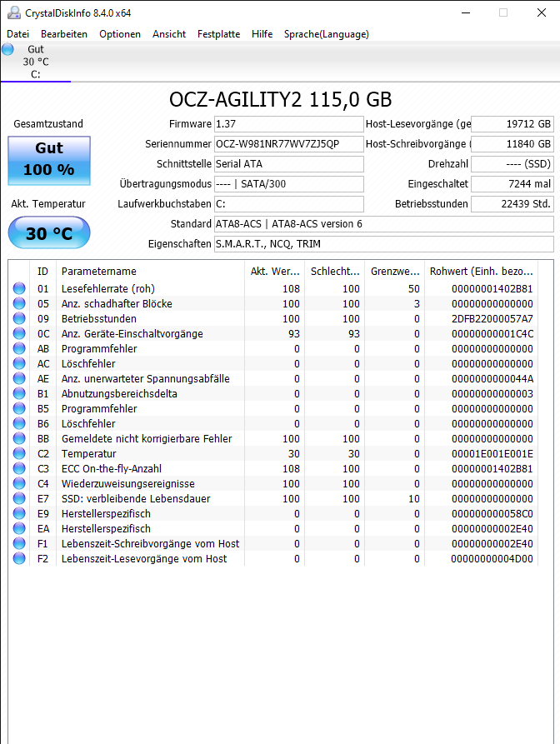Screen dimensions: 560x744
Task: Click the Gut 100 % health status button
Action: point(49,160)
